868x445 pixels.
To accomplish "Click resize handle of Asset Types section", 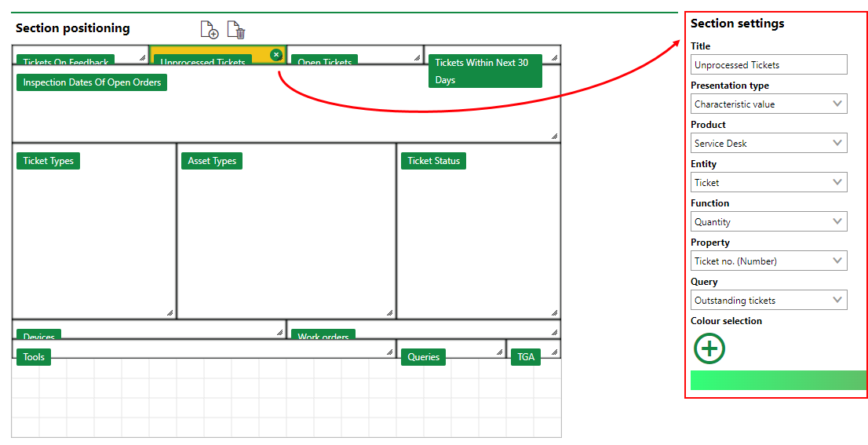I will (389, 312).
